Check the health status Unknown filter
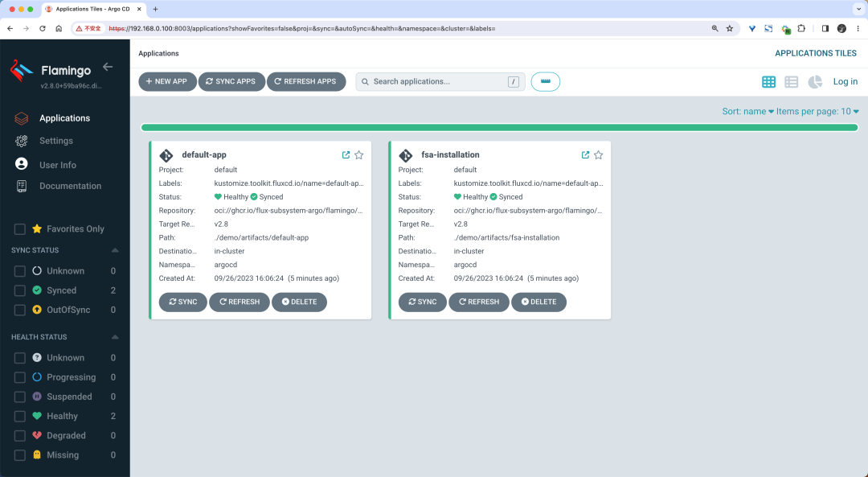The height and width of the screenshot is (477, 868). 20,359
